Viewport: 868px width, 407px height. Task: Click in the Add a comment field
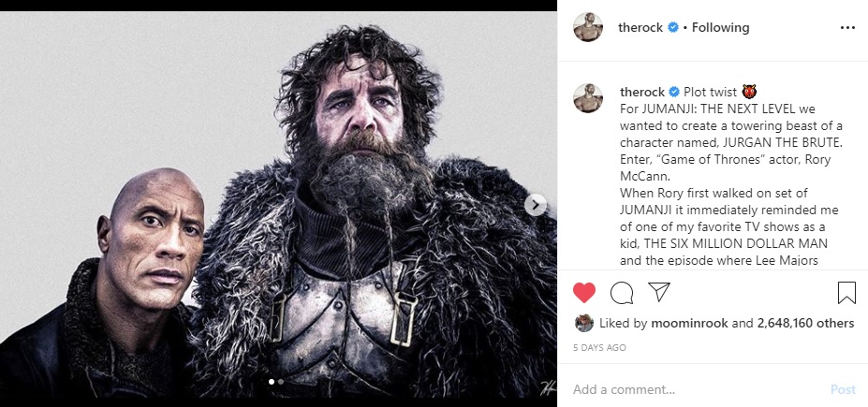693,389
